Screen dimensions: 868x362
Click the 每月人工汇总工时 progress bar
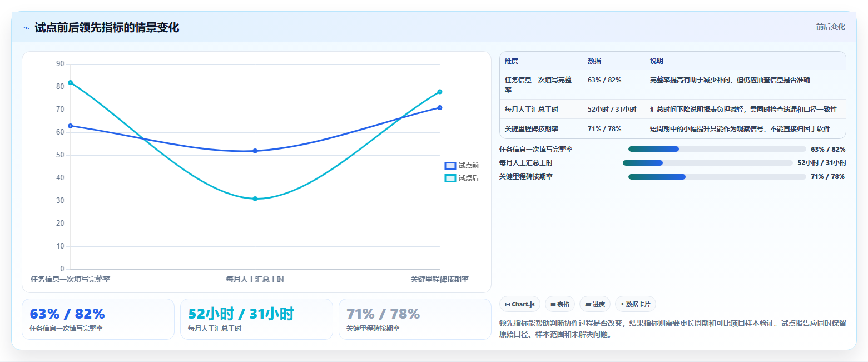(707, 163)
